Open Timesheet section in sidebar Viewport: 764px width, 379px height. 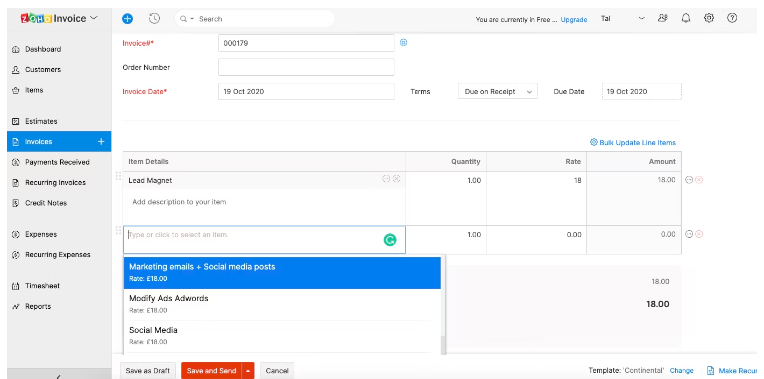[x=42, y=286]
